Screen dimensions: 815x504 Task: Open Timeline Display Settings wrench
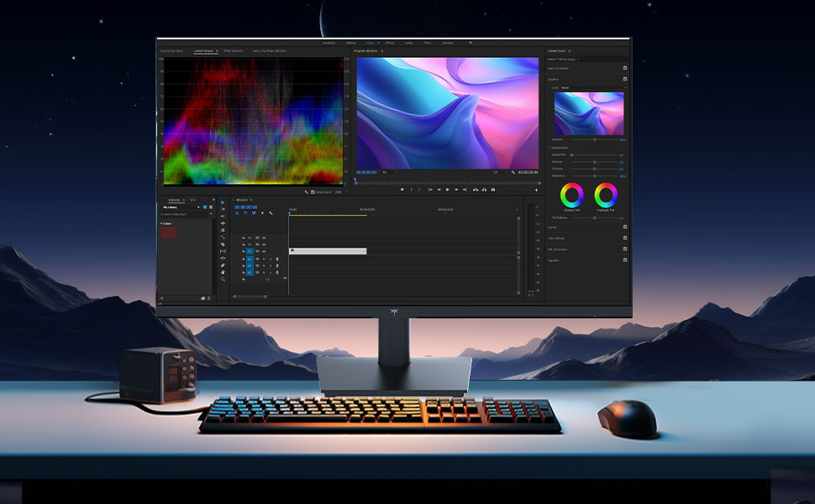tap(271, 213)
